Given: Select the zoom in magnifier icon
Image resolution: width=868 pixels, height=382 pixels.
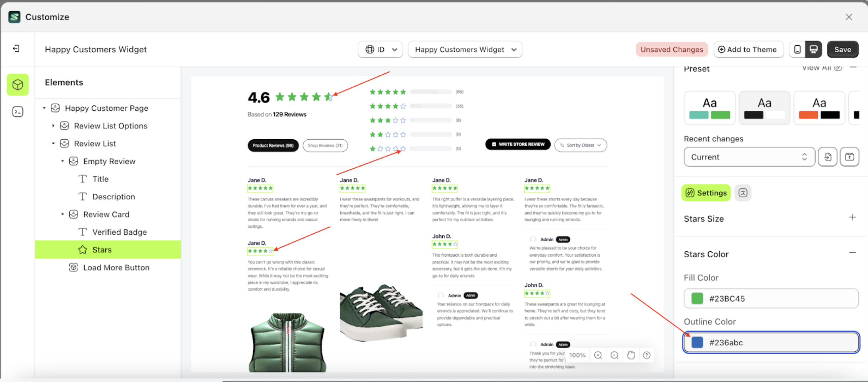Looking at the screenshot, I should [x=598, y=355].
